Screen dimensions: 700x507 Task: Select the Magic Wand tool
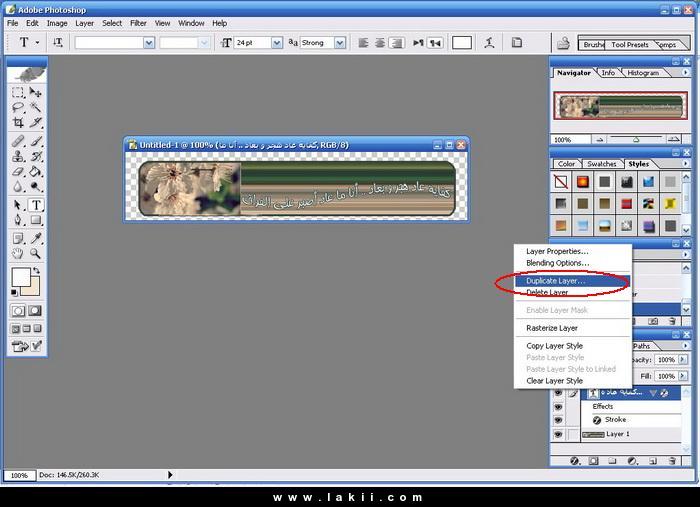pyautogui.click(x=36, y=107)
